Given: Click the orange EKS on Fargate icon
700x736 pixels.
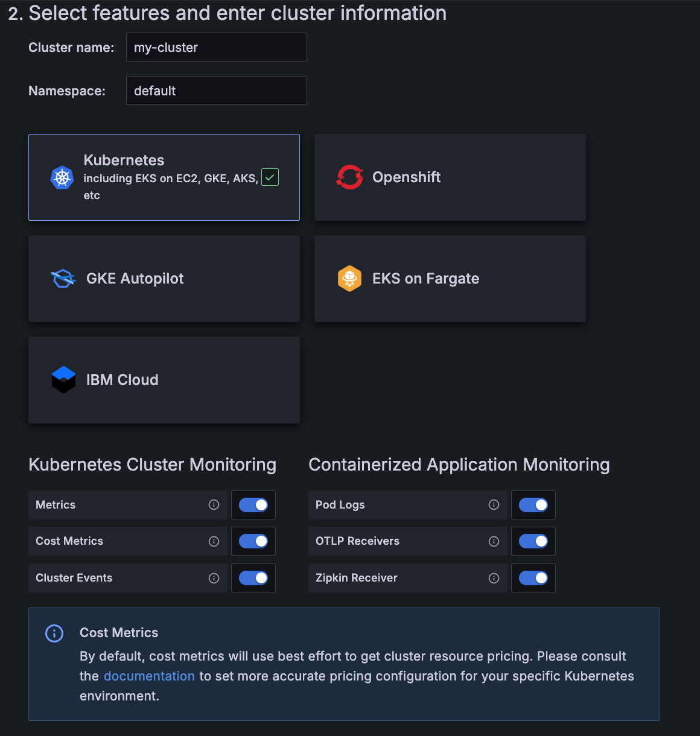Looking at the screenshot, I should pos(349,279).
